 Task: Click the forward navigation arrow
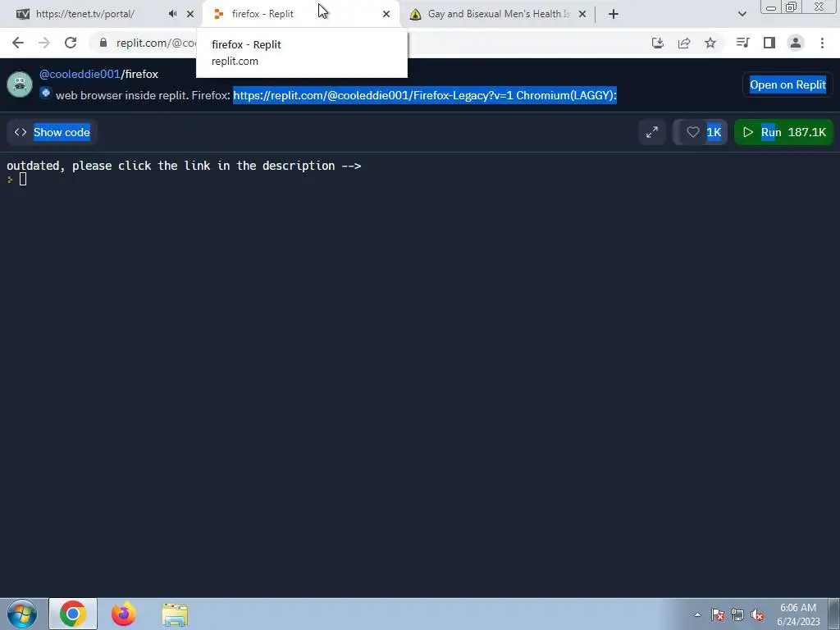coord(44,43)
